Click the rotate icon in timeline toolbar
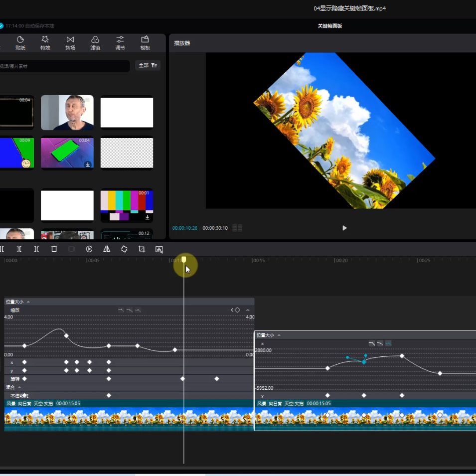Viewport: 476px width, 476px height. [124, 249]
